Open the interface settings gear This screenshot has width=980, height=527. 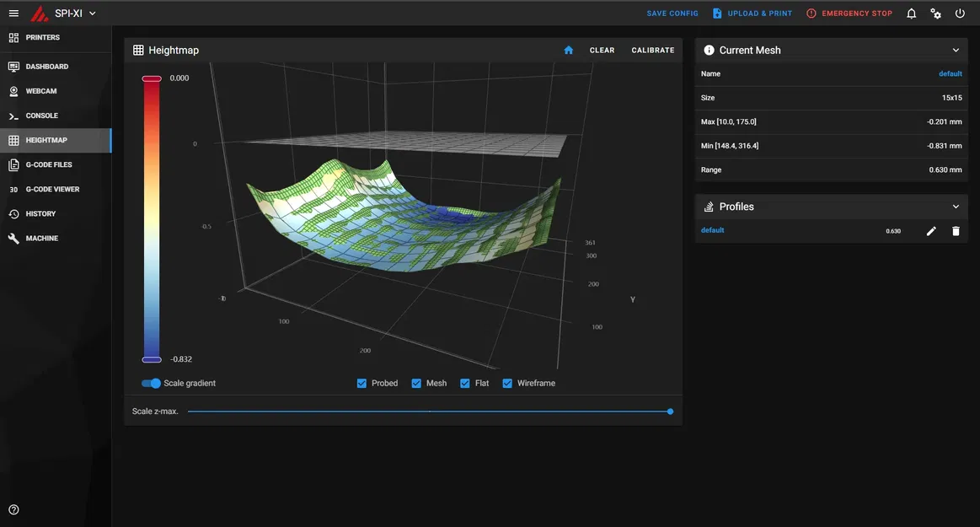[935, 13]
